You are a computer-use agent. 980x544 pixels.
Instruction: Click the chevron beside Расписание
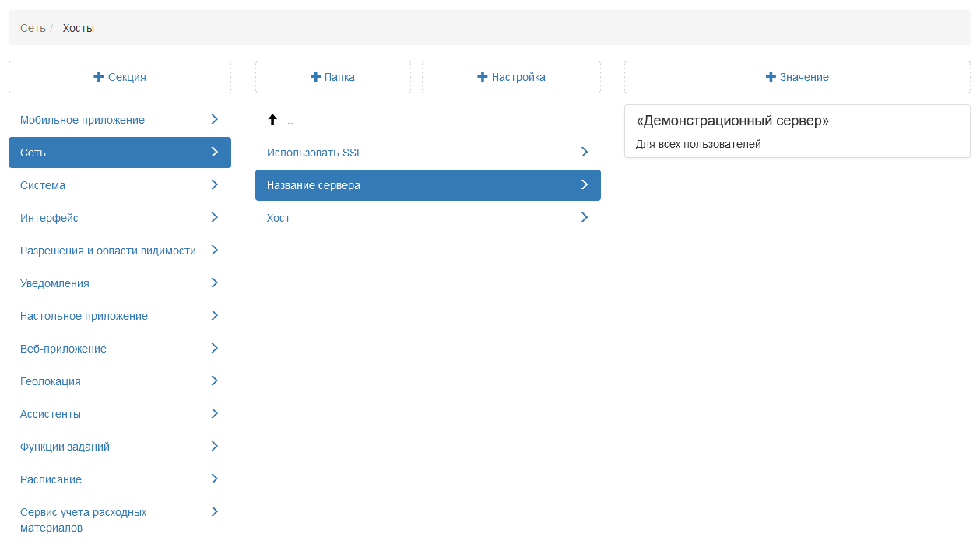tap(215, 479)
